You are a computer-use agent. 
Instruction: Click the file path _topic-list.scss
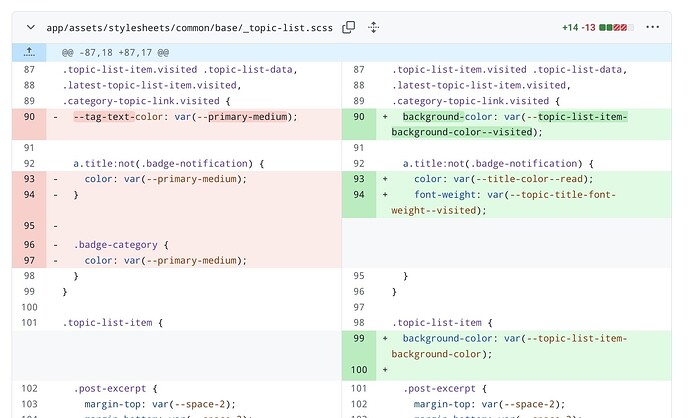(189, 28)
